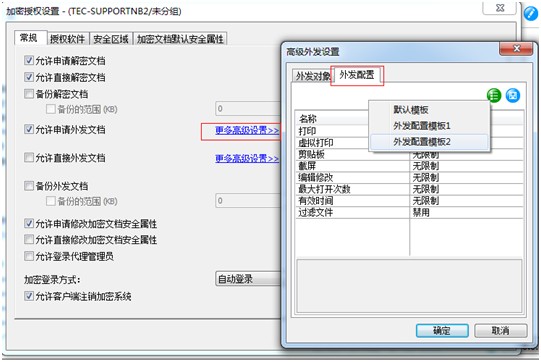Click the blue help icon at top right
The height and width of the screenshot is (362, 541).
[x=531, y=13]
